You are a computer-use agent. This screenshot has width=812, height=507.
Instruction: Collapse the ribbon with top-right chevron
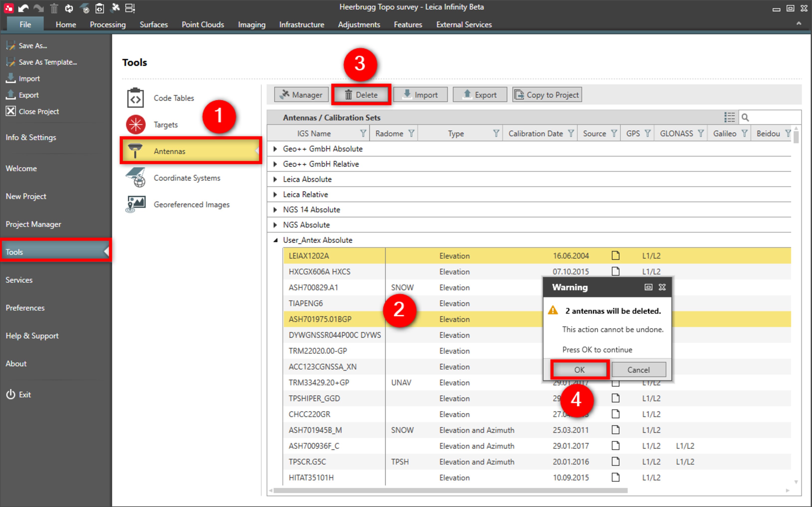(799, 23)
